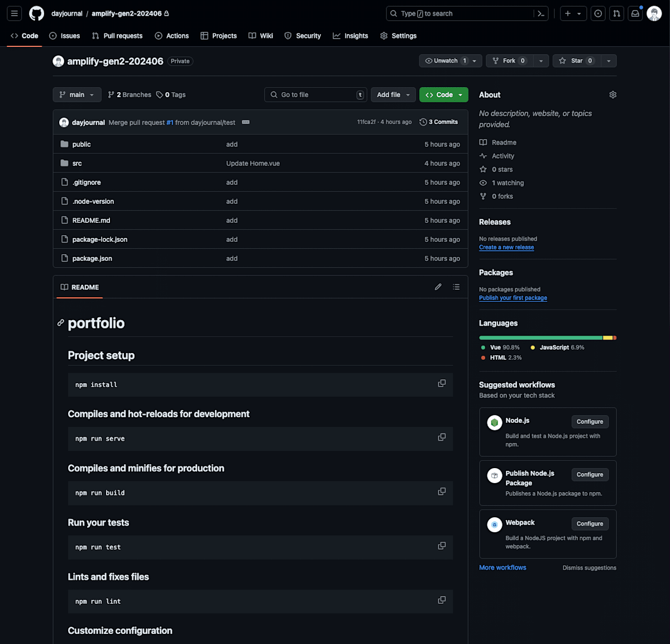
Task: Copy the npm run lint command
Action: pyautogui.click(x=442, y=600)
